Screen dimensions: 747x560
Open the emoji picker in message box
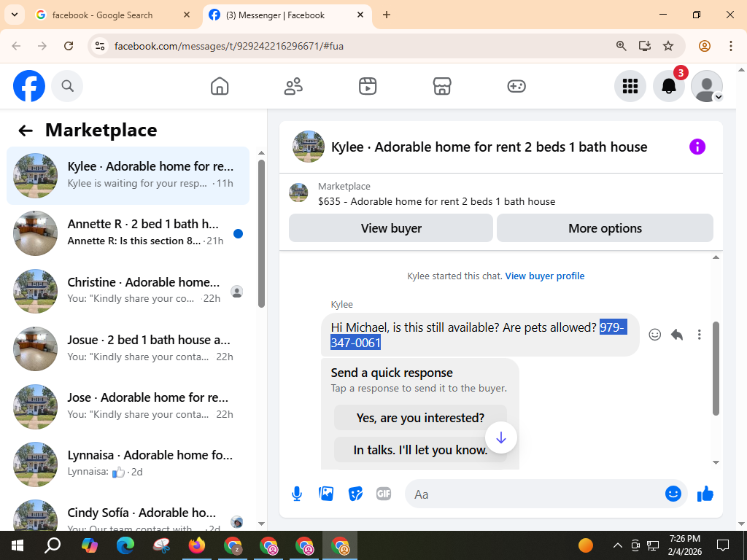[x=673, y=494]
